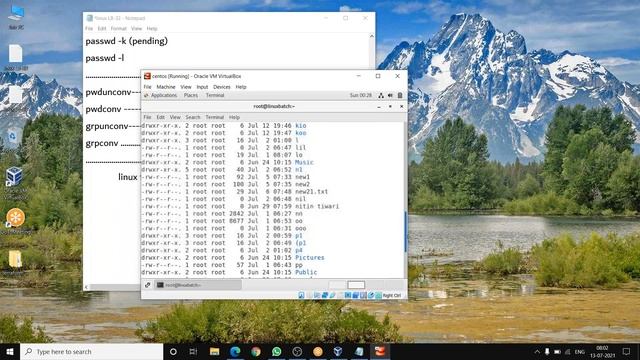Open the Edit menu in Notepad
The width and height of the screenshot is (640, 360).
tap(102, 29)
